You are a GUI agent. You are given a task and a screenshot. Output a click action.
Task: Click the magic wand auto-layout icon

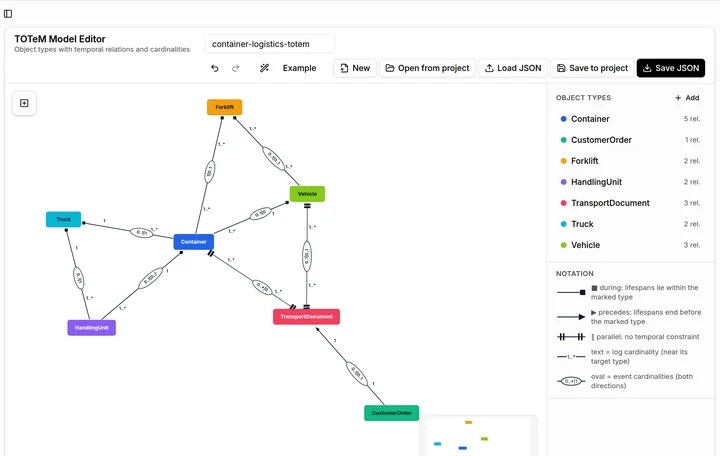[264, 68]
